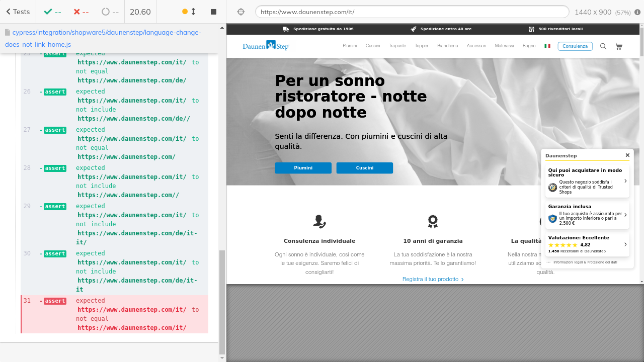Click the Italian flag language selector
Viewport: 644px width, 362px height.
click(x=547, y=46)
